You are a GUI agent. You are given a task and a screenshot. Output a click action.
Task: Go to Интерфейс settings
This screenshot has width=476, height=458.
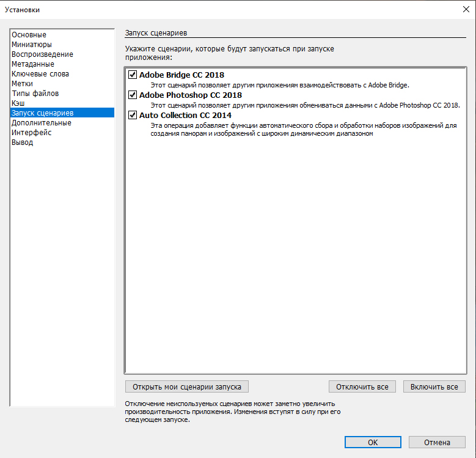(x=62, y=133)
